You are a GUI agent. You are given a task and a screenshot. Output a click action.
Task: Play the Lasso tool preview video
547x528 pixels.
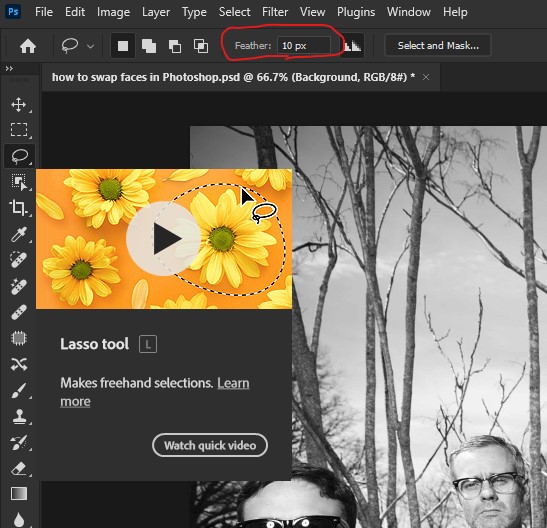(163, 239)
